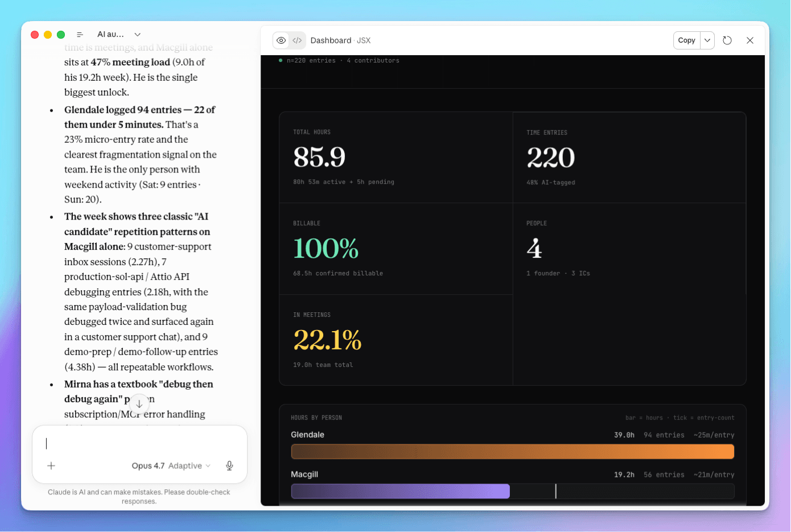Click the Copy button
Viewport: 791px width, 532px height.
(x=686, y=40)
